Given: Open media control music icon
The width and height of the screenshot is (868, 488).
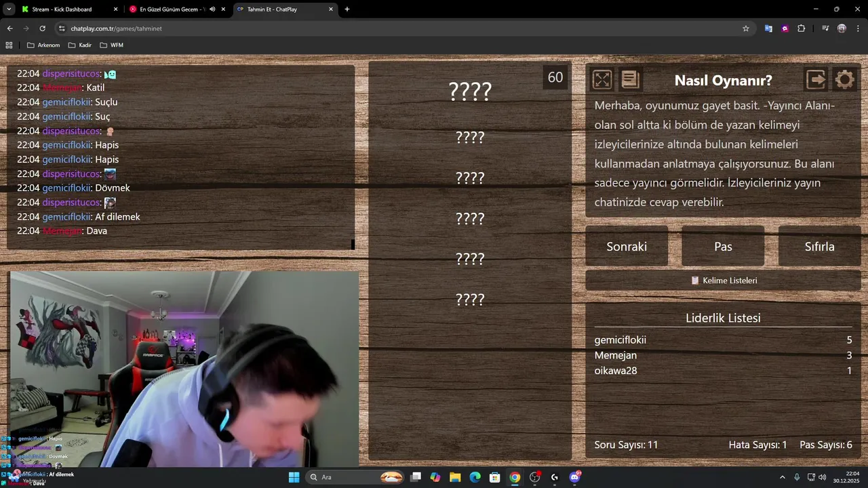Looking at the screenshot, I should (x=825, y=28).
